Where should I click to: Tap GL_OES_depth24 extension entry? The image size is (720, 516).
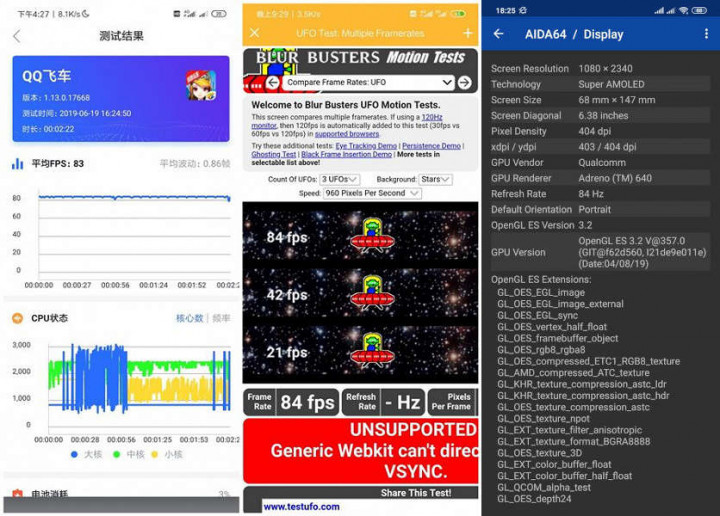pos(534,499)
